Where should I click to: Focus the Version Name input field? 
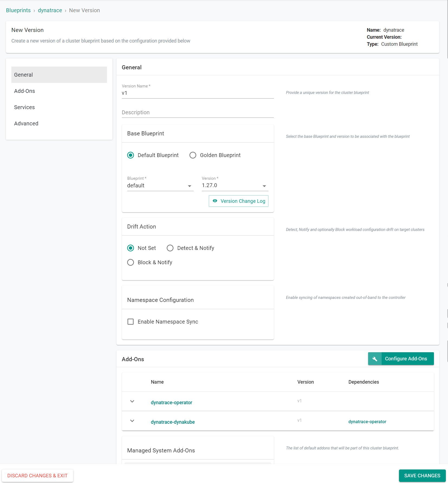tap(198, 93)
